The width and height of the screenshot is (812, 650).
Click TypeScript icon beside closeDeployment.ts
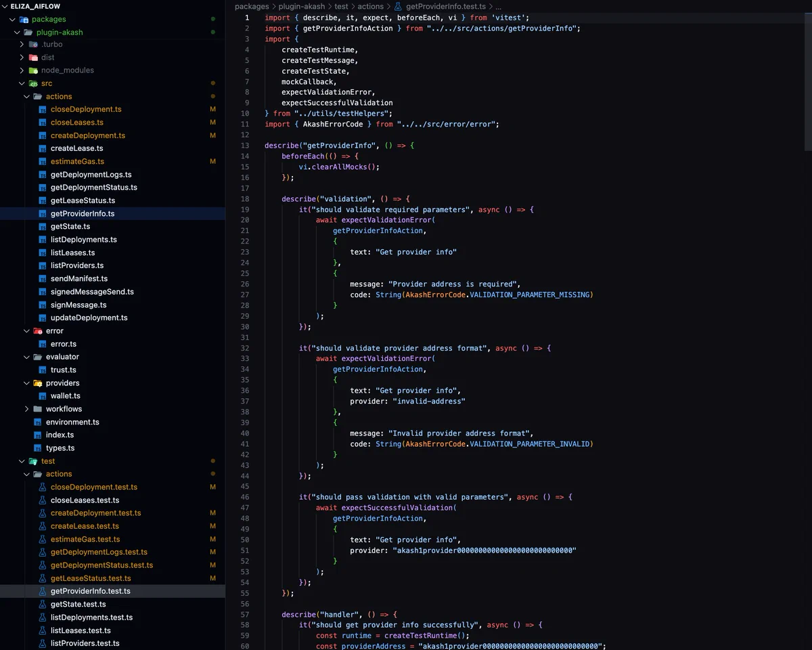point(43,110)
